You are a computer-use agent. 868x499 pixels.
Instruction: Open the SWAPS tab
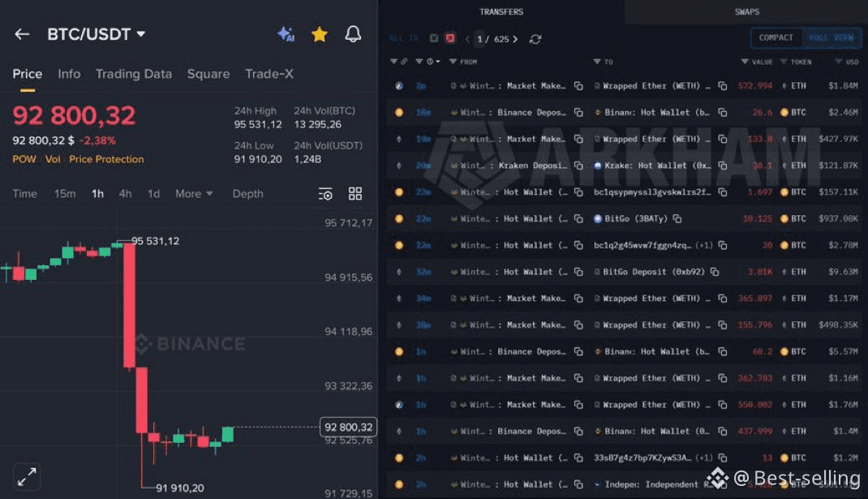click(747, 11)
